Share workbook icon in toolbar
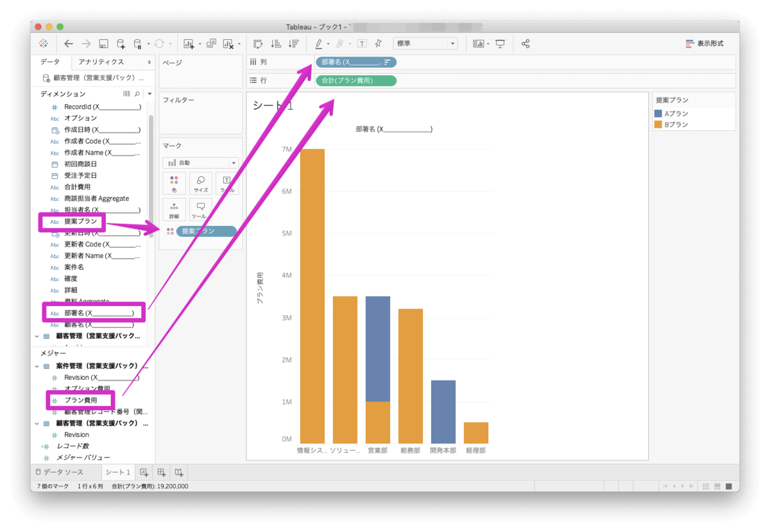 (x=526, y=44)
